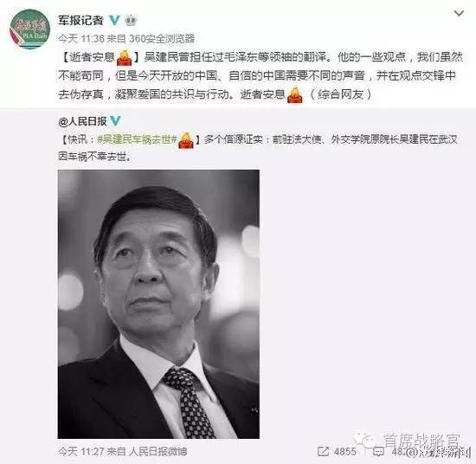
Task: Click the comment bubble icon
Action: 378,452
